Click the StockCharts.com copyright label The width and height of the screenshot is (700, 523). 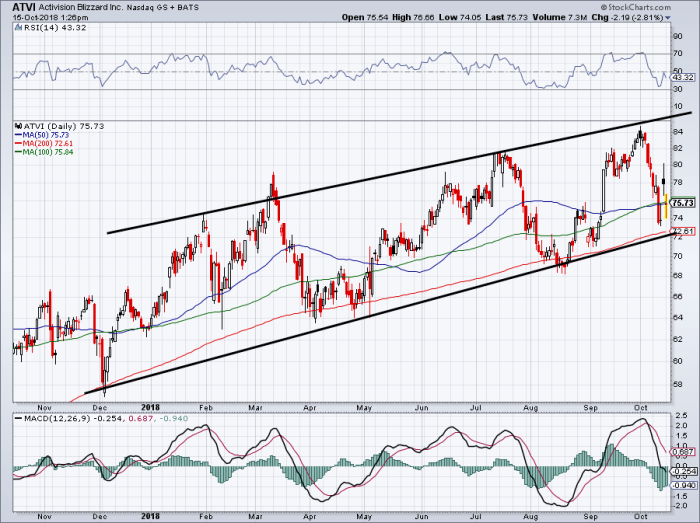(x=636, y=7)
